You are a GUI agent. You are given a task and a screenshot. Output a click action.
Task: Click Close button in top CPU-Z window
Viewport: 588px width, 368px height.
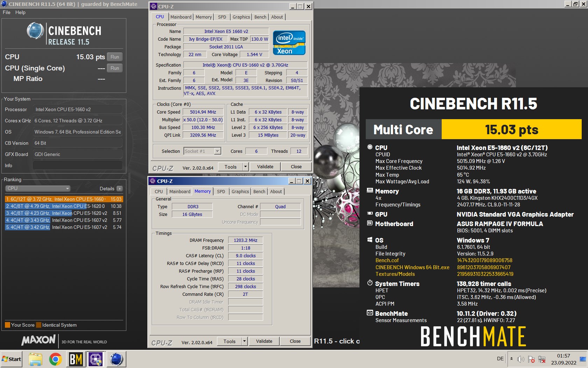(296, 167)
